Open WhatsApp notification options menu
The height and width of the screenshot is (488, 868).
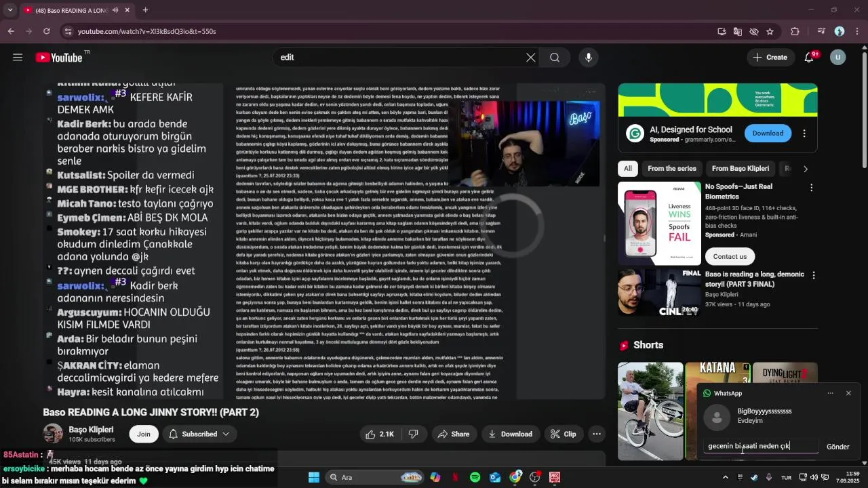point(830,393)
